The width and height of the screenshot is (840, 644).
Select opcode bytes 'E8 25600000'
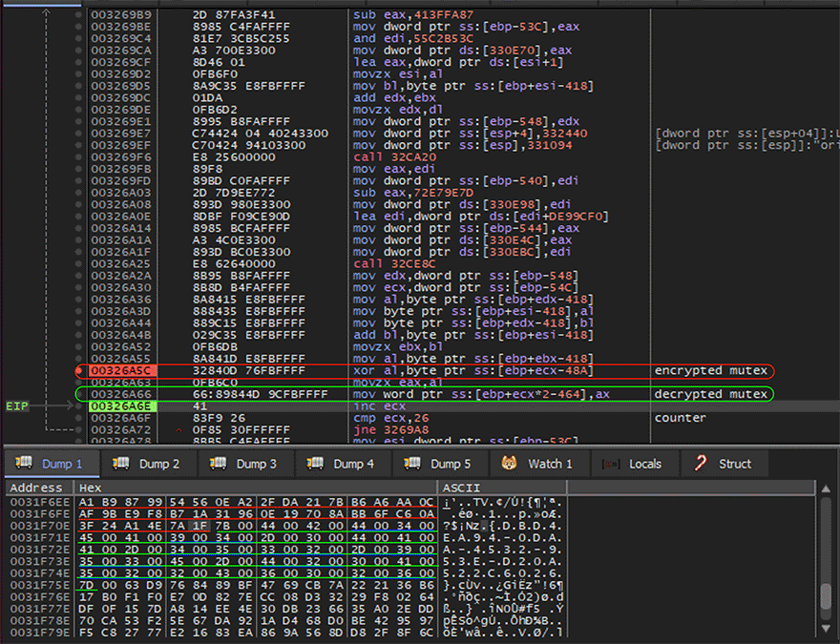(x=234, y=156)
